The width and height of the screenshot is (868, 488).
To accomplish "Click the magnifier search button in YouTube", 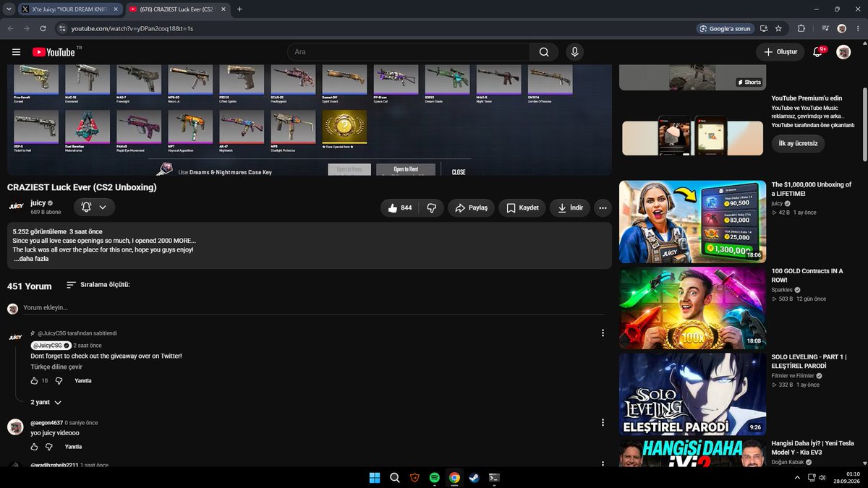I will pyautogui.click(x=543, y=52).
